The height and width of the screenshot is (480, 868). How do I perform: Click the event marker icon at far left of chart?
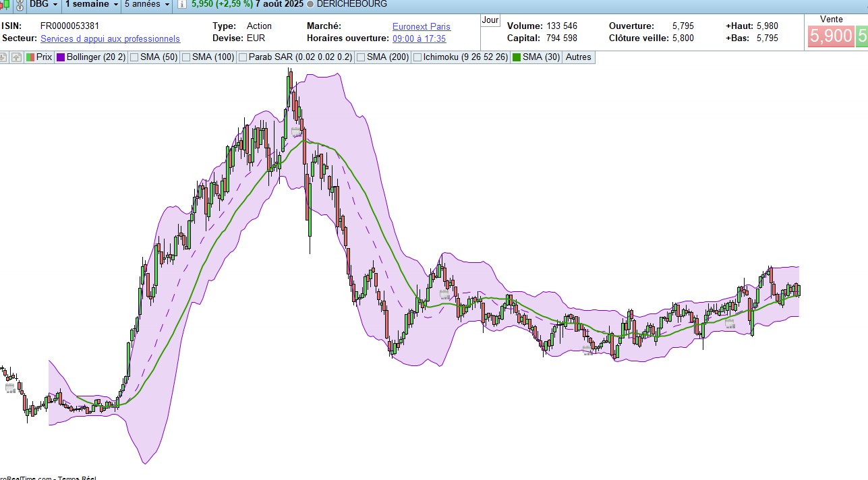point(10,388)
